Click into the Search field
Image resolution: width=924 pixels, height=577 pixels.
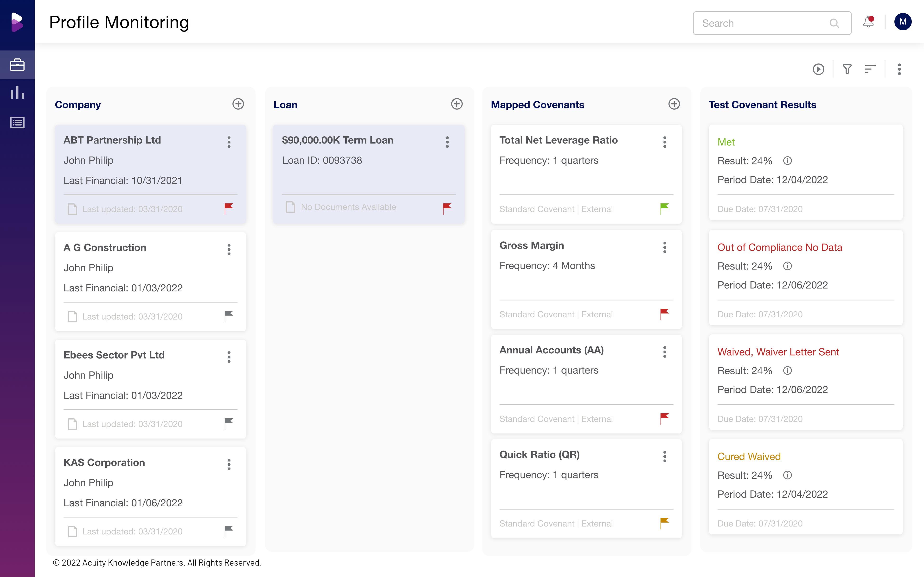point(764,23)
